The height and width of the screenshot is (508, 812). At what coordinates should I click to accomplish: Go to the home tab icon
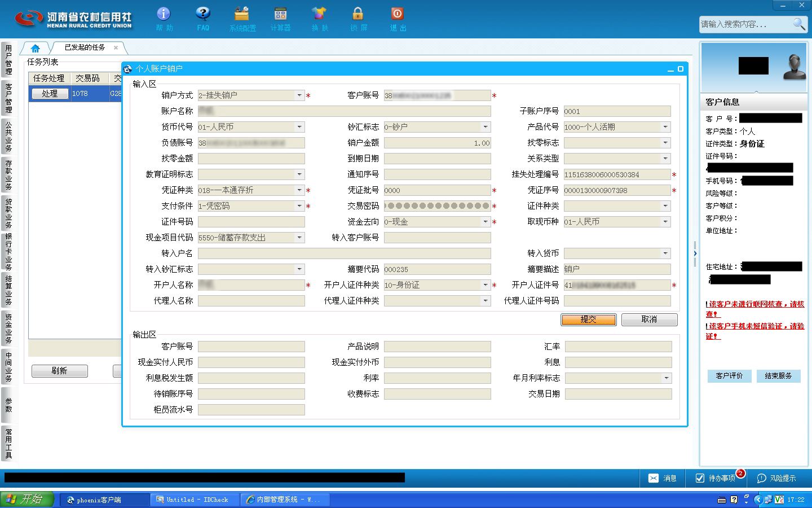pyautogui.click(x=36, y=48)
